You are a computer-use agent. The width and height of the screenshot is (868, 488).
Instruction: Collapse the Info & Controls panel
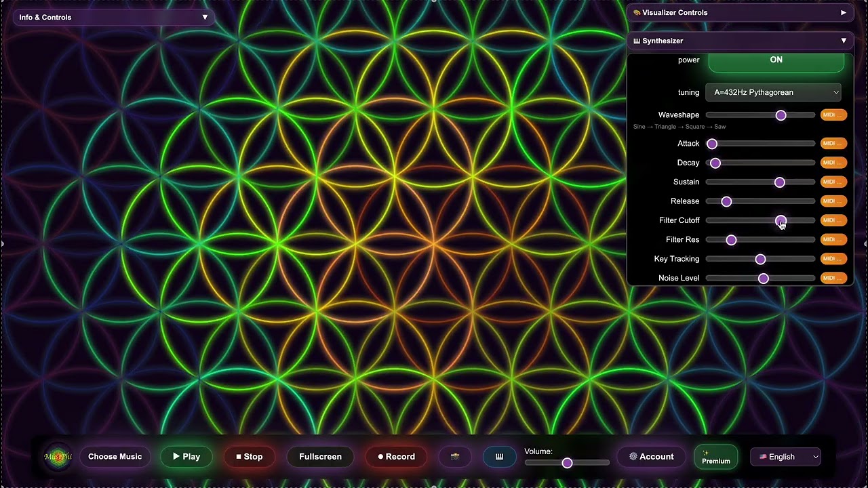click(x=114, y=17)
